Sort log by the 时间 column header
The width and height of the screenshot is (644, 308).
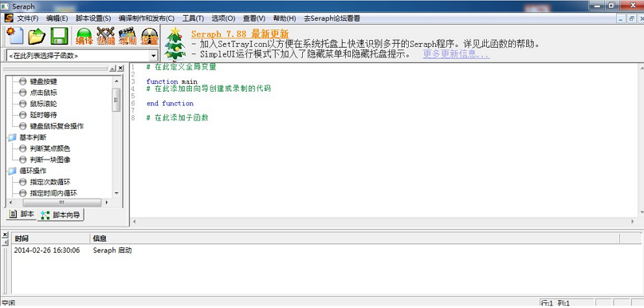coord(50,239)
